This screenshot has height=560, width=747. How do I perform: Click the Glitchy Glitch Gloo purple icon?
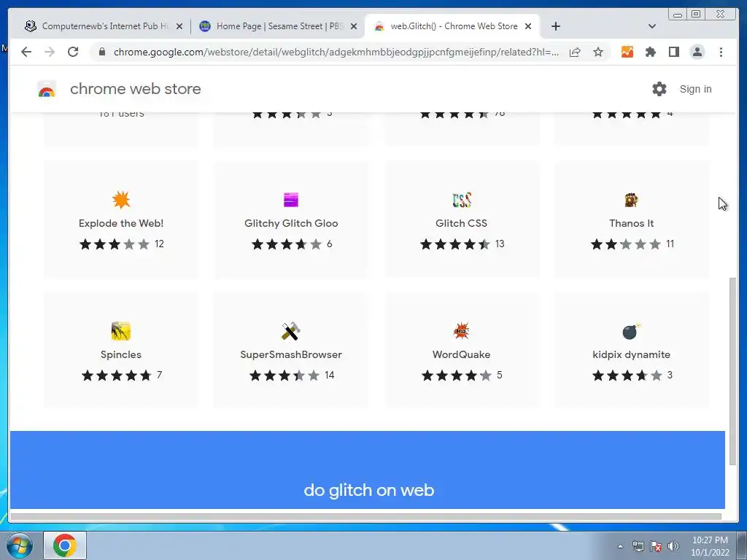(290, 200)
